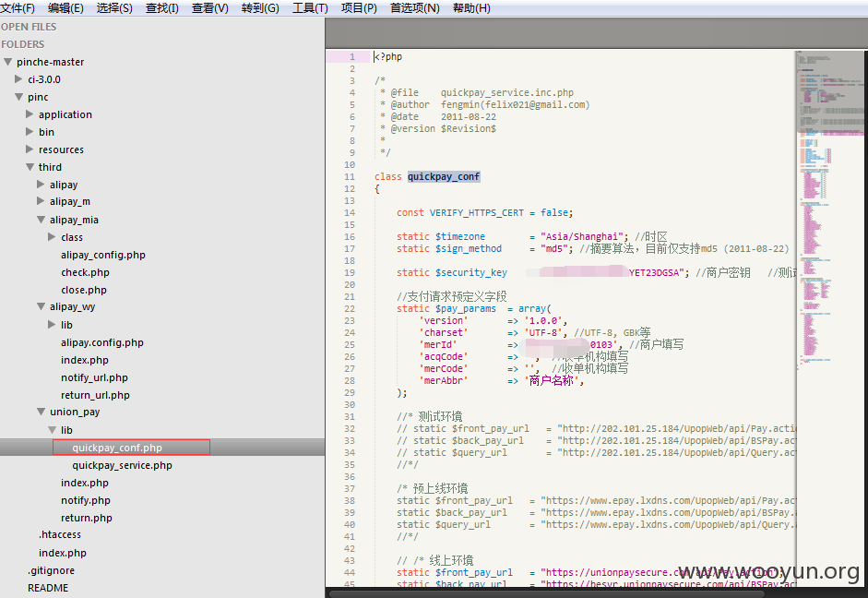
Task: Open the 查看(V) menu
Action: 209,8
